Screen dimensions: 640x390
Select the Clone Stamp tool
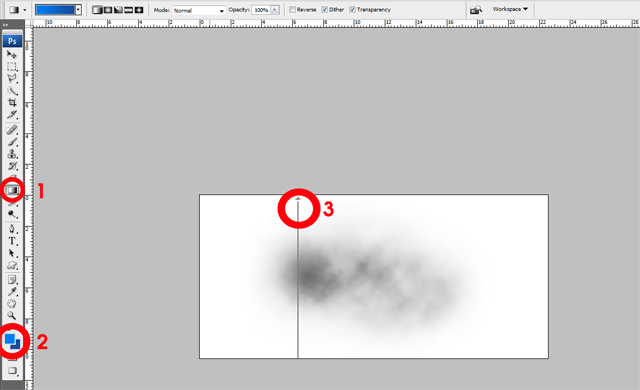pyautogui.click(x=11, y=154)
